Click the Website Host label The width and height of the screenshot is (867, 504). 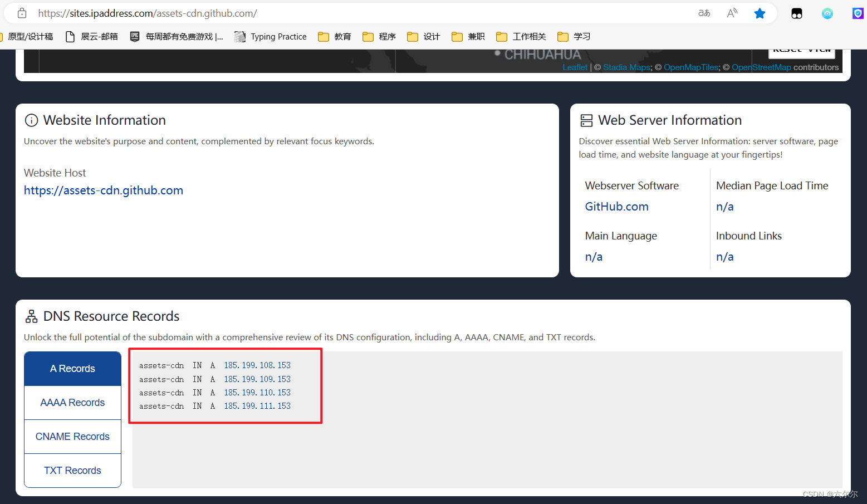[x=55, y=173]
